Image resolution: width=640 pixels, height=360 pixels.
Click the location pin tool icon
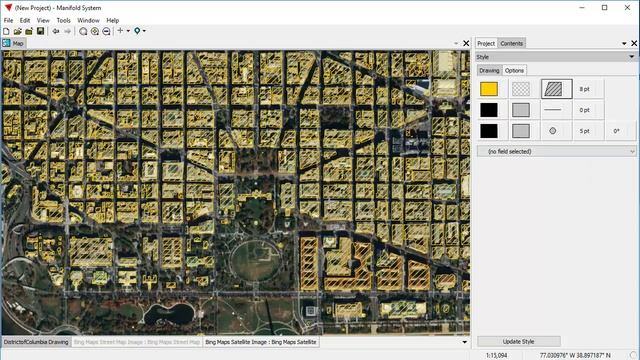coord(137,31)
